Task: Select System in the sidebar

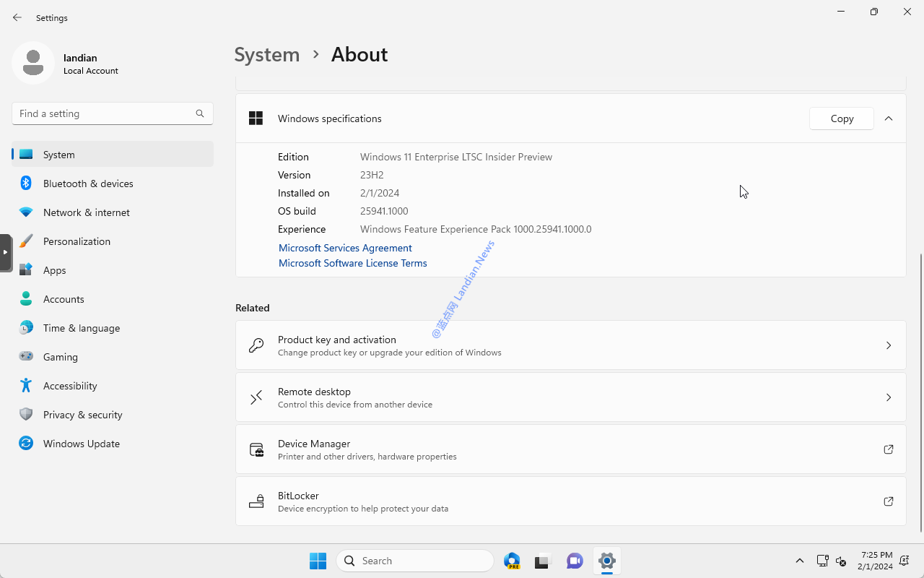Action: [113, 155]
